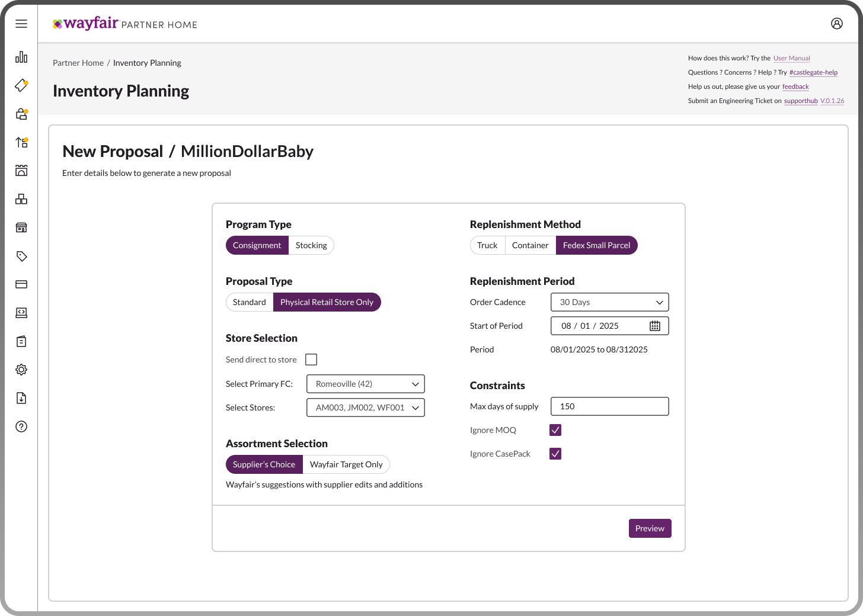Open the calendar date picker icon
Screen dimensions: 863x616
point(655,326)
